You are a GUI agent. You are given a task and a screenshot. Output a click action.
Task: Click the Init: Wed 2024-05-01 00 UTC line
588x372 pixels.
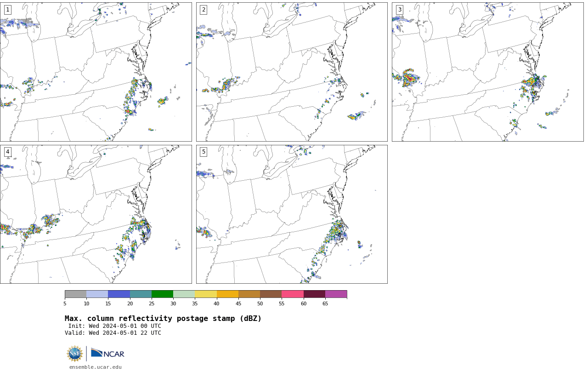(x=115, y=326)
